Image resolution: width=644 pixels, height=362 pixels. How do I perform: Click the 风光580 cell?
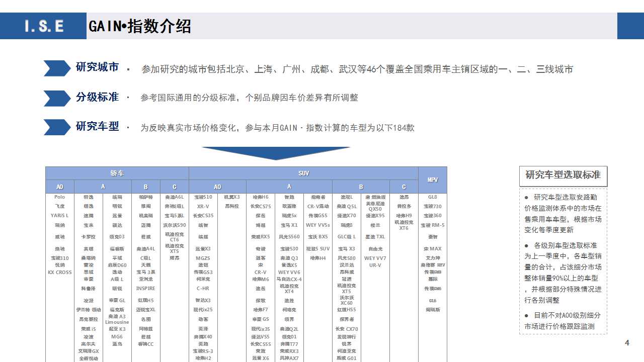(347, 258)
